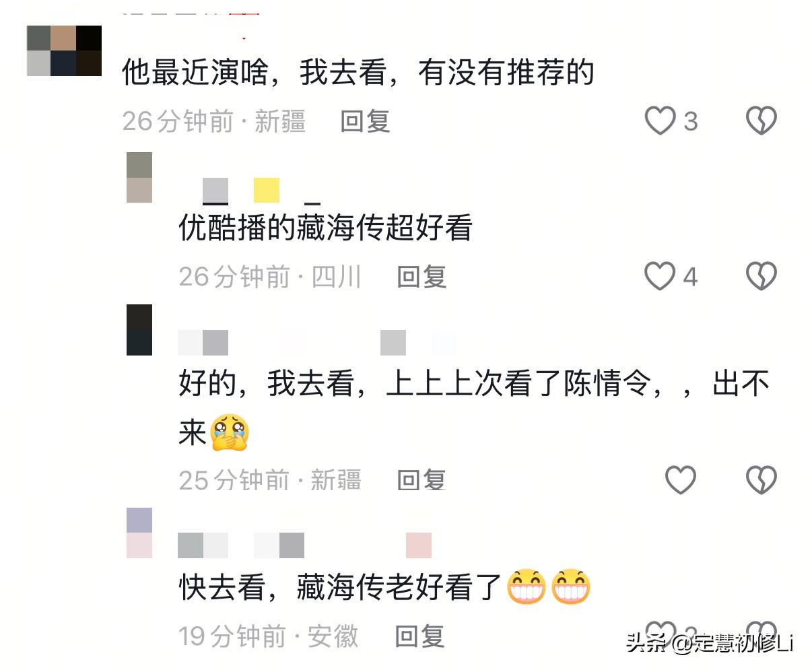This screenshot has width=812, height=672.
Task: Tap the 头条@定慧初修Li watermark
Action: pyautogui.click(x=710, y=644)
